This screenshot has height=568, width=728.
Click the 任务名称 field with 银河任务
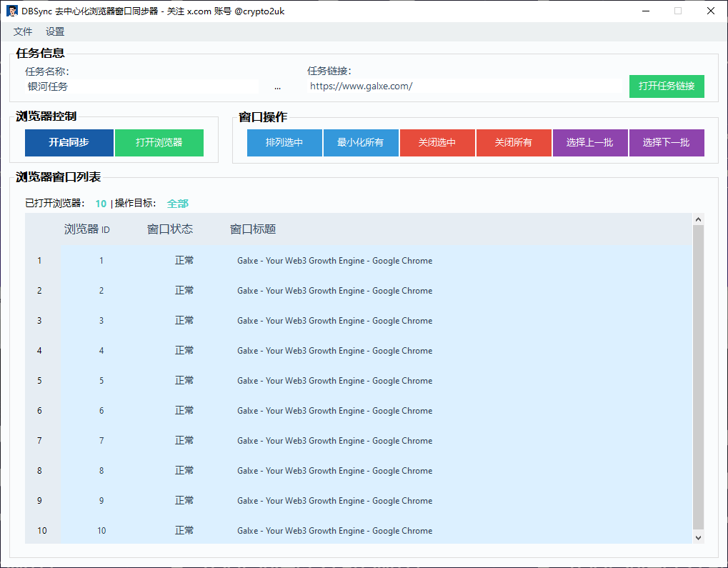click(x=141, y=86)
